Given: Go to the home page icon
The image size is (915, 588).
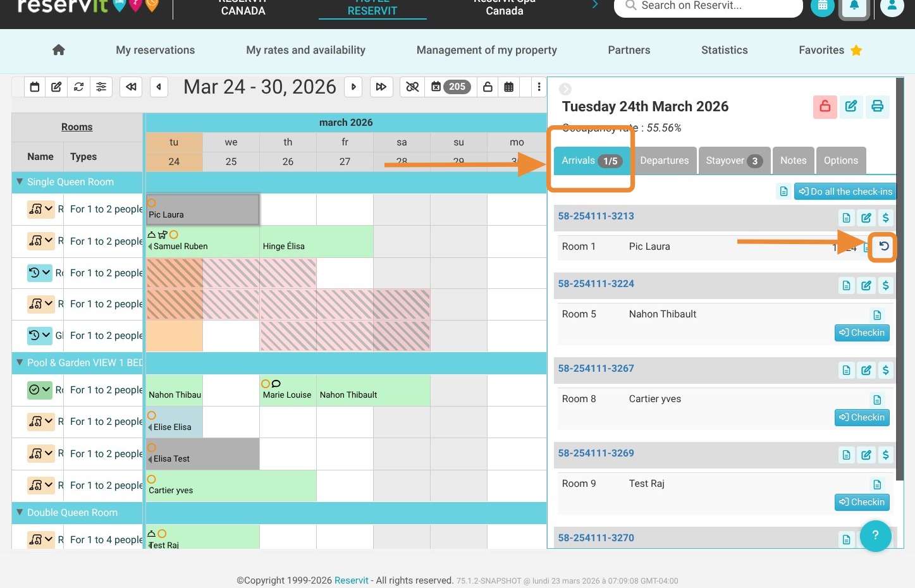Looking at the screenshot, I should tap(59, 50).
